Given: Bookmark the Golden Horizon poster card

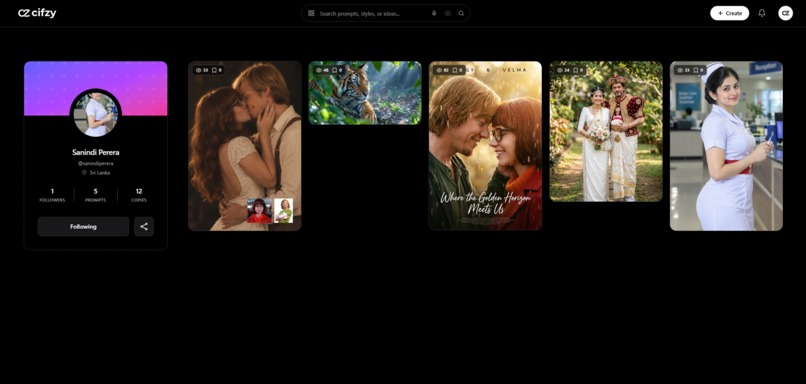Looking at the screenshot, I should (455, 70).
